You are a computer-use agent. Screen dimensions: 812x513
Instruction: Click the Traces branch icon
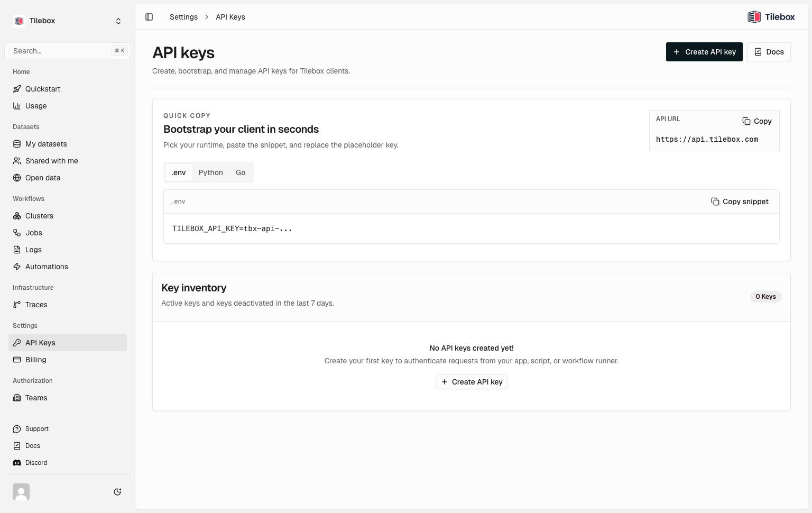click(x=17, y=305)
